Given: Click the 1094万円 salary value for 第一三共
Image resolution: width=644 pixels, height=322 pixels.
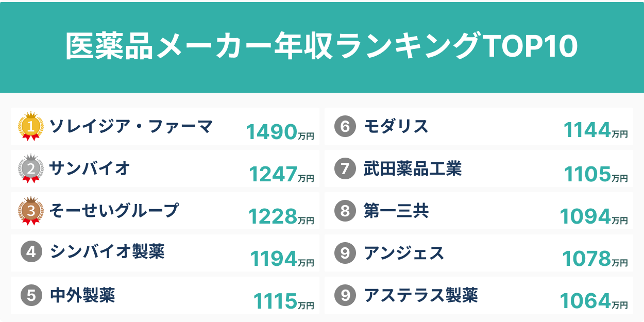Looking at the screenshot, I should pos(594,217).
